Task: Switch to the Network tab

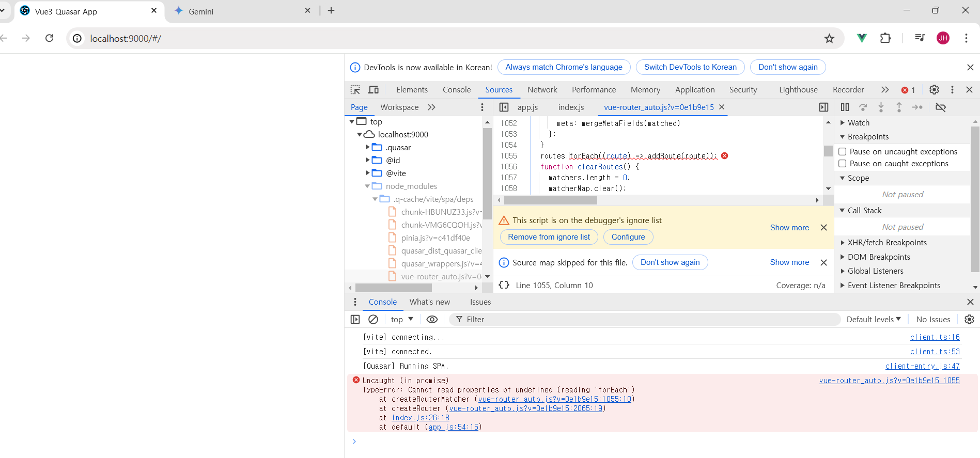Action: pyautogui.click(x=542, y=90)
